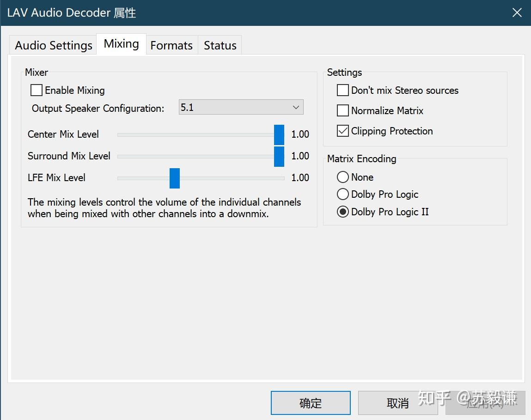Click the Matrix Encoding group label

pyautogui.click(x=362, y=158)
